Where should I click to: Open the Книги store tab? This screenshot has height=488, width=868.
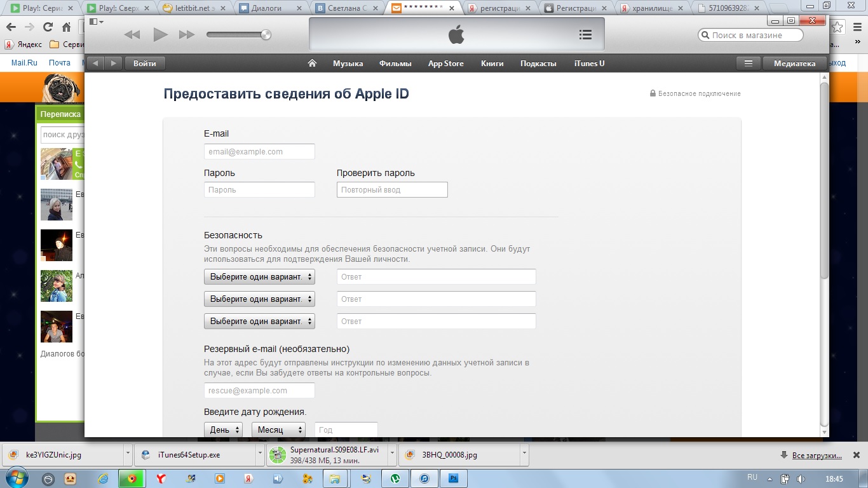(x=492, y=64)
